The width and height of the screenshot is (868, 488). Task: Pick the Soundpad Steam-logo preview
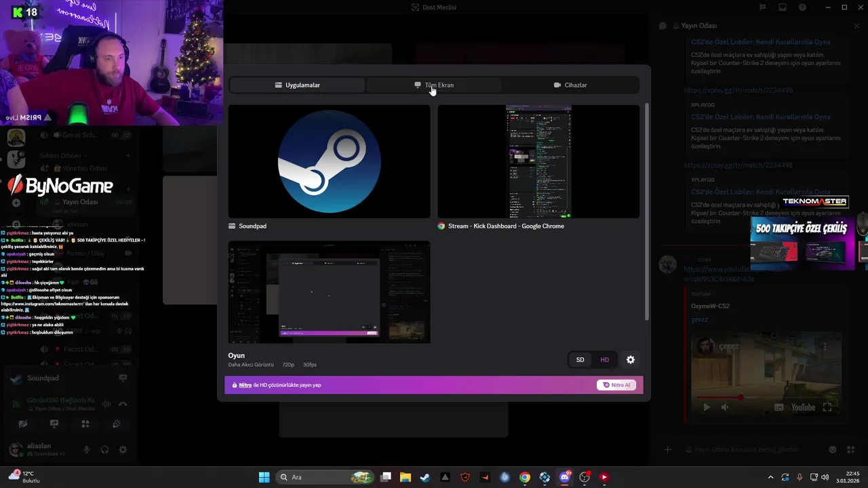[x=329, y=161]
